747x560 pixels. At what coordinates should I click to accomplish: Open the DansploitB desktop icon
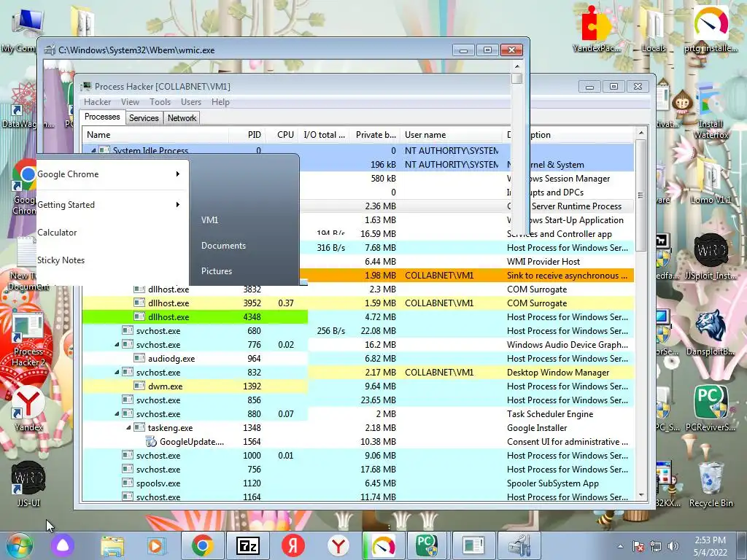[711, 332]
